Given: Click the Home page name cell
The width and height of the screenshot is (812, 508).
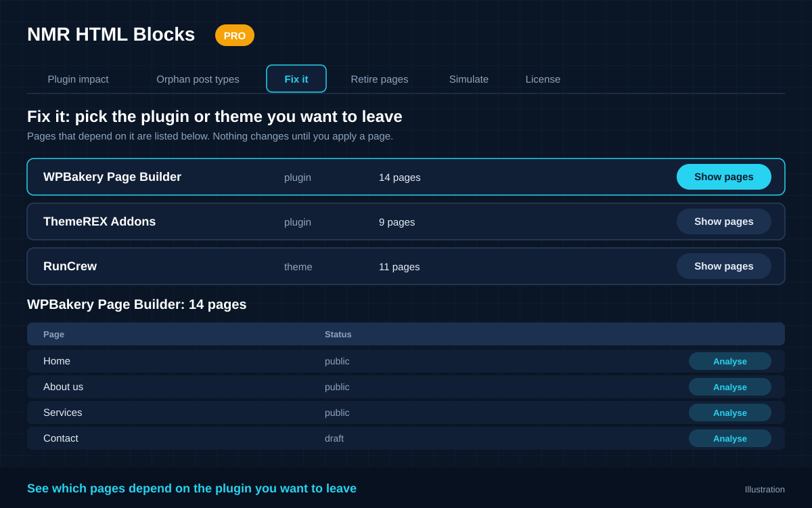Looking at the screenshot, I should [x=57, y=361].
